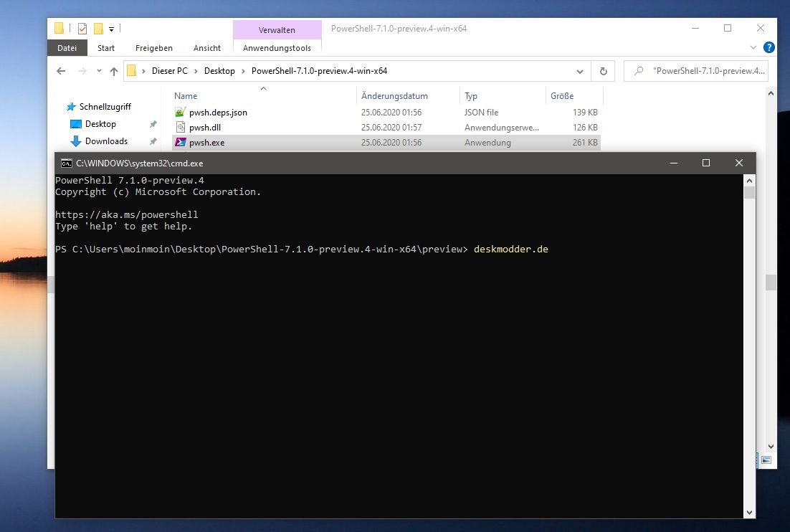Click PowerShell-7.1.0-preview.4-win-x64 breadcrumb

click(320, 71)
